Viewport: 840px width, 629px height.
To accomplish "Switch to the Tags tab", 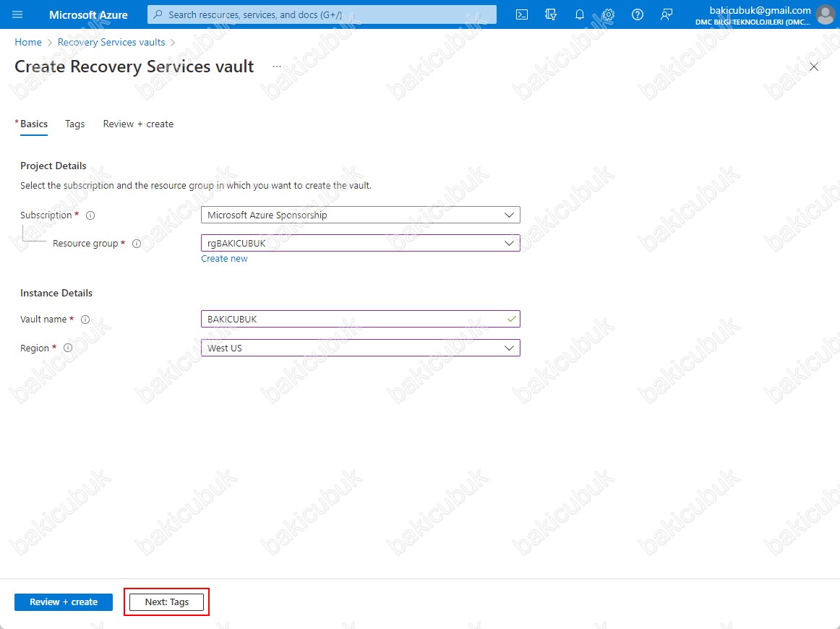I will coord(75,124).
